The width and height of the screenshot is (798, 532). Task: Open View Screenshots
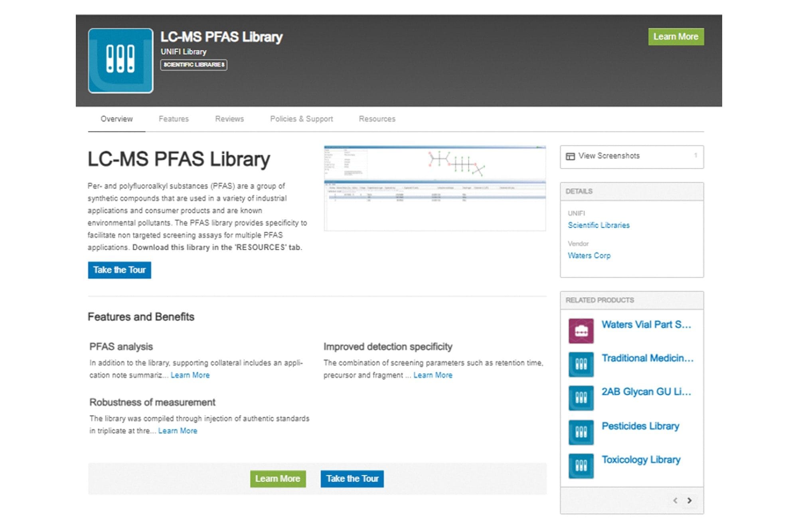tap(632, 157)
